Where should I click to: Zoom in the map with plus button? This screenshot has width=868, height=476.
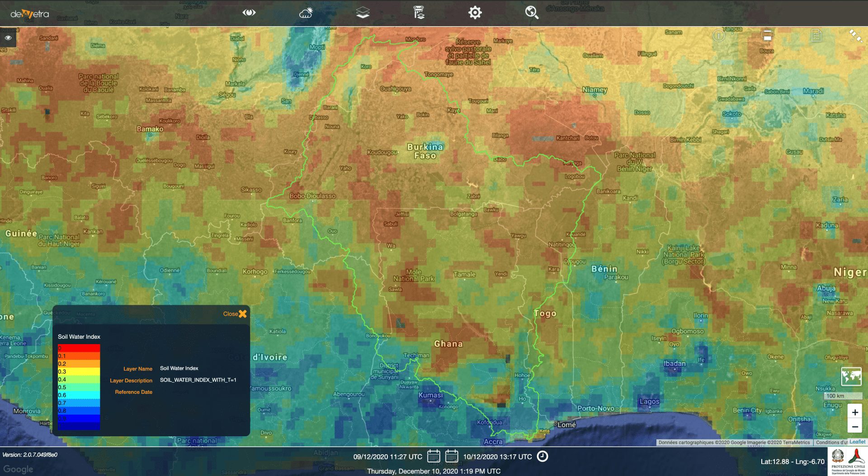point(855,412)
